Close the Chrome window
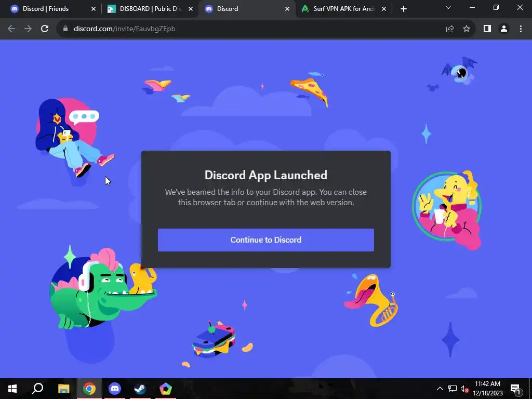The height and width of the screenshot is (399, 532). tap(520, 7)
